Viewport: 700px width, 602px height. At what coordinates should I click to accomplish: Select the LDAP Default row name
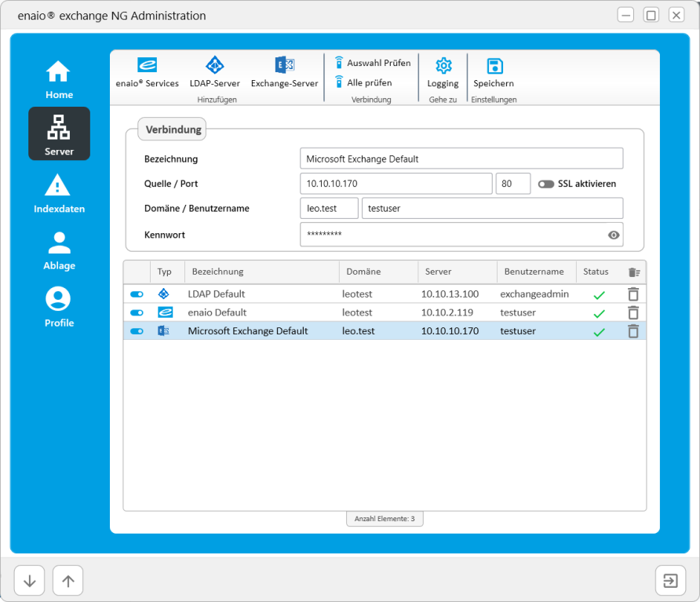pos(216,294)
